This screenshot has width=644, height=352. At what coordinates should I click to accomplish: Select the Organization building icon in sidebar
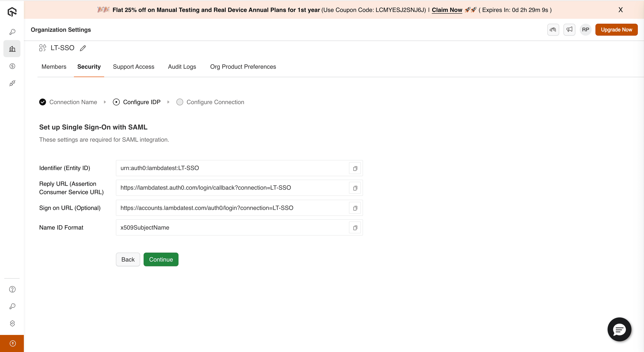point(12,49)
